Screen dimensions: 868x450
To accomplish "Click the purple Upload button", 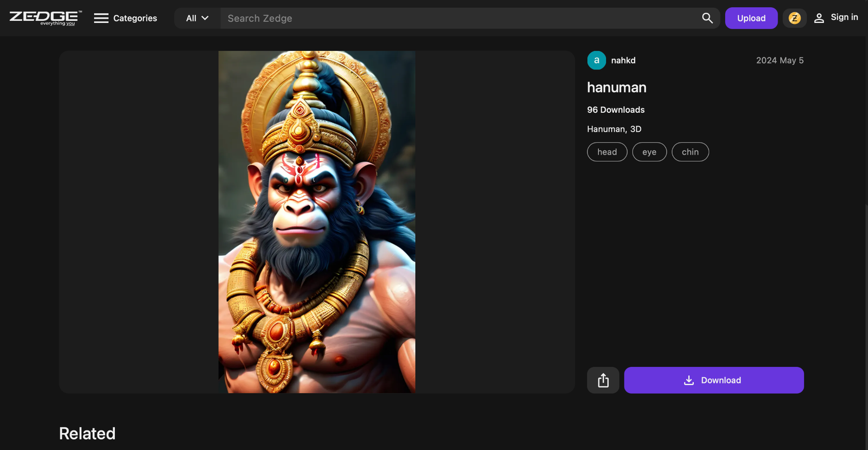I will click(x=751, y=18).
